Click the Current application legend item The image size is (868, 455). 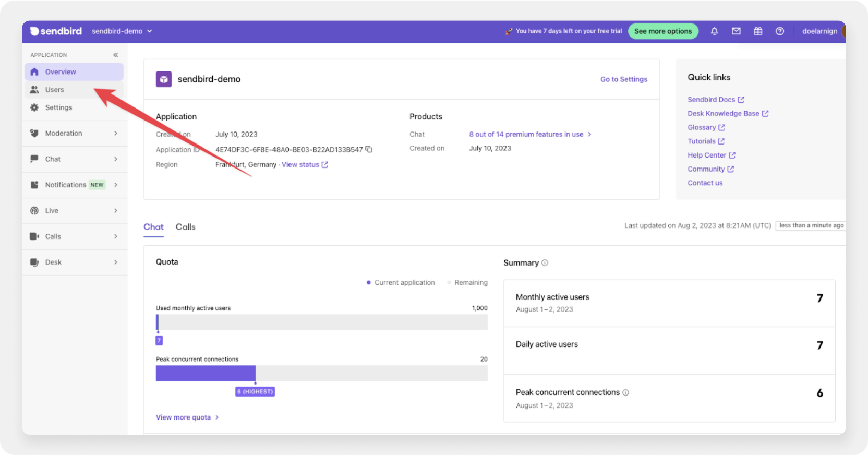tap(401, 282)
